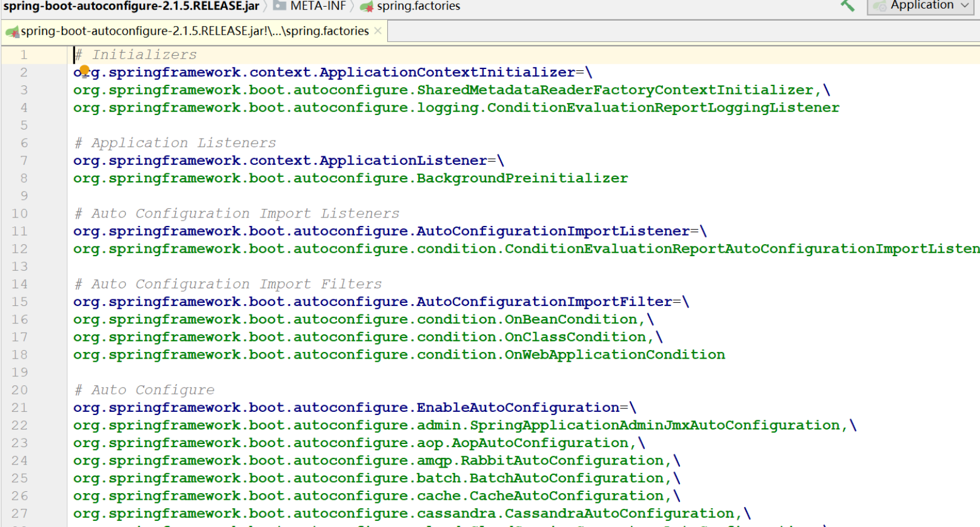This screenshot has width=980, height=527.
Task: Click the ConditionEvaluationReportAutoConfigurationImportListener line
Action: pos(526,248)
